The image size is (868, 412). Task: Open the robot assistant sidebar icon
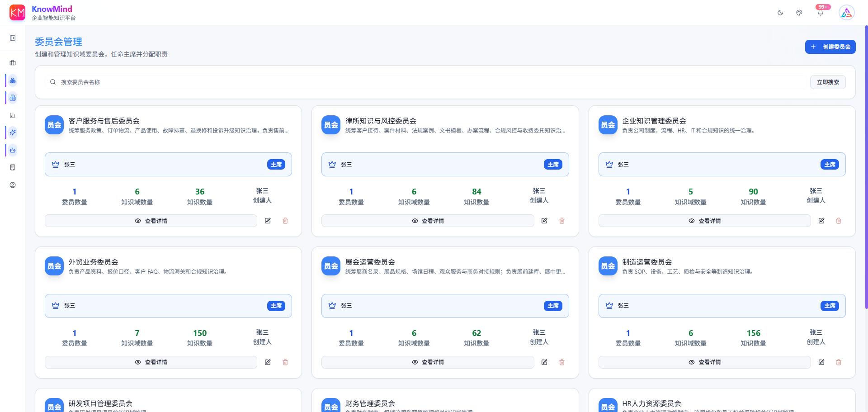pos(13,150)
